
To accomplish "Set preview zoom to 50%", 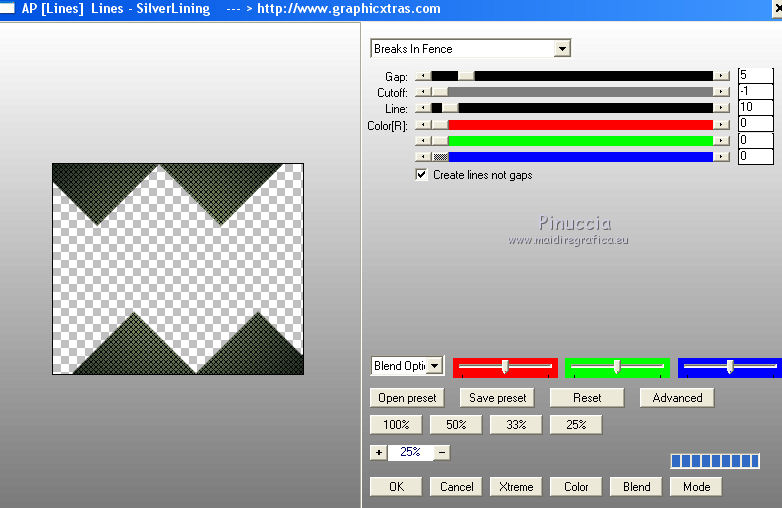I will tap(456, 425).
